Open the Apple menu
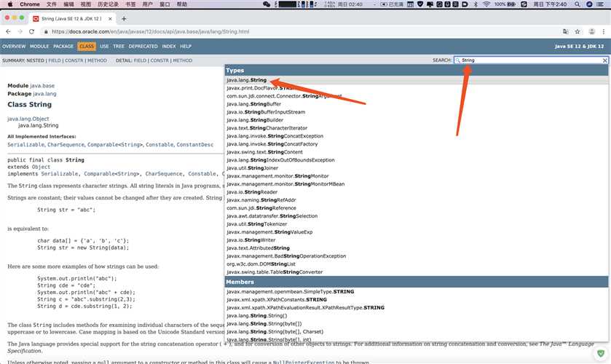611x364 pixels. click(x=10, y=4)
